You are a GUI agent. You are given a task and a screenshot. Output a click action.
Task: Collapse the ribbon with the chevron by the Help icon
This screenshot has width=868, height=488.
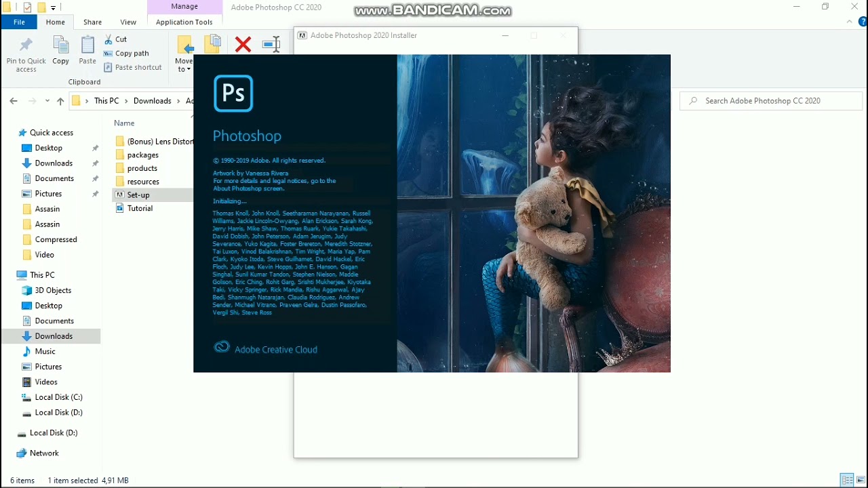click(x=849, y=22)
